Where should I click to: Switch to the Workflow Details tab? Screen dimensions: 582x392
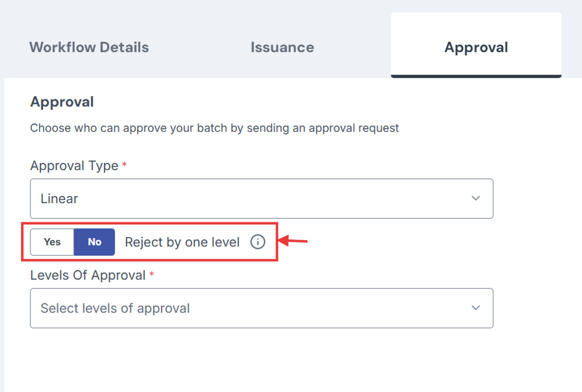[x=89, y=47]
